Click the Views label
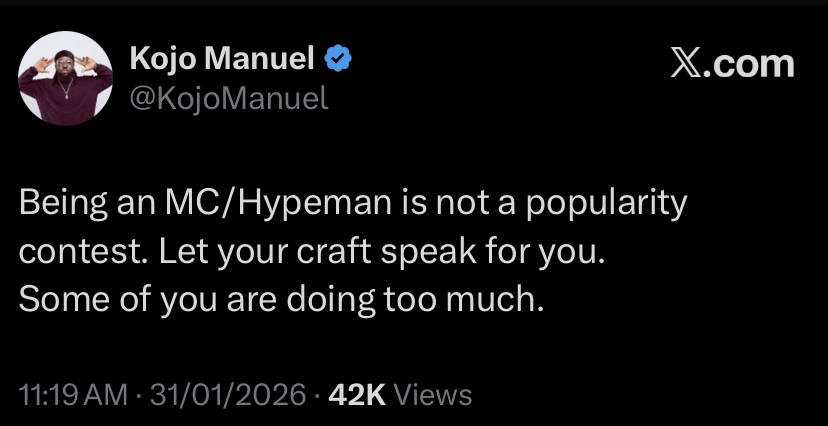 click(433, 394)
